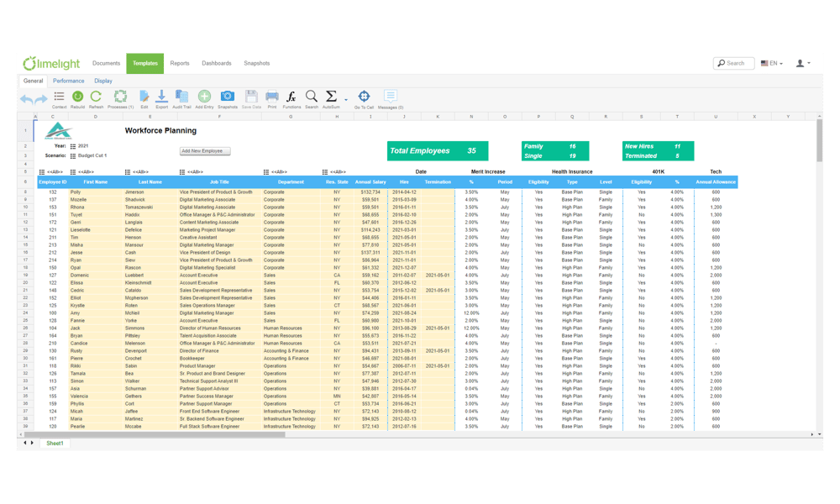Open Processes (1) icon
This screenshot has width=840, height=504.
(120, 97)
